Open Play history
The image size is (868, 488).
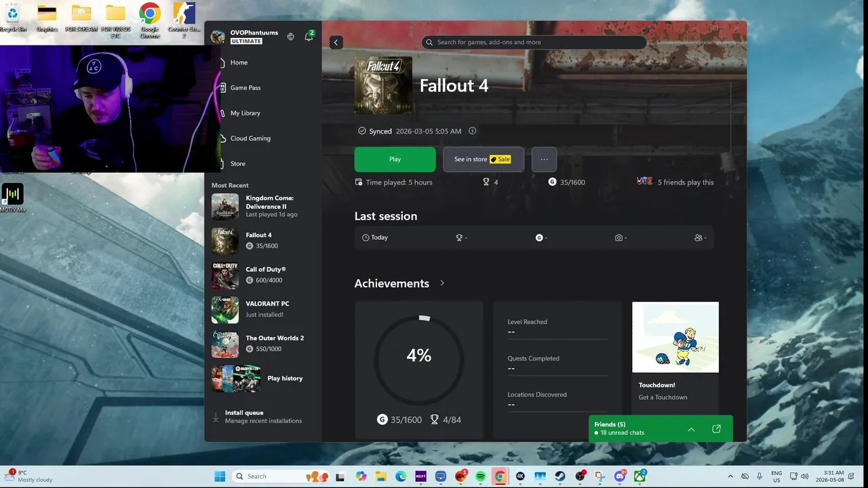click(263, 378)
